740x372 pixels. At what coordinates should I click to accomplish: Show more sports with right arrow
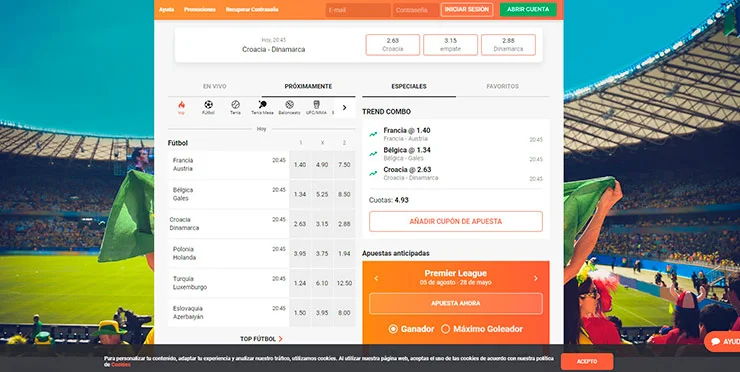345,108
